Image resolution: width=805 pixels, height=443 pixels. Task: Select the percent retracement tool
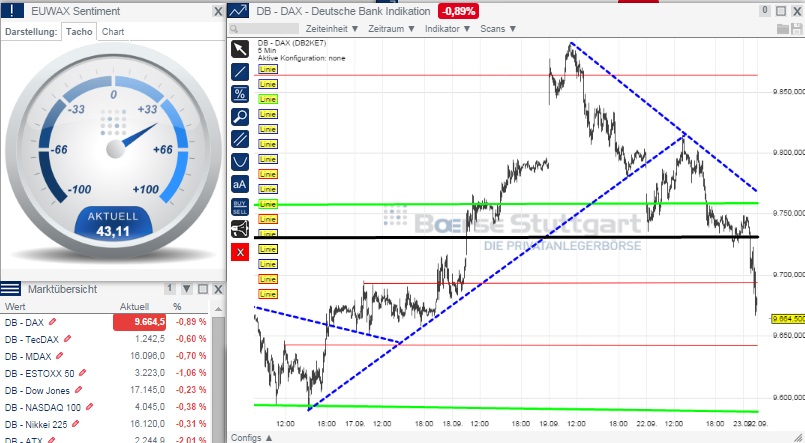(x=240, y=94)
